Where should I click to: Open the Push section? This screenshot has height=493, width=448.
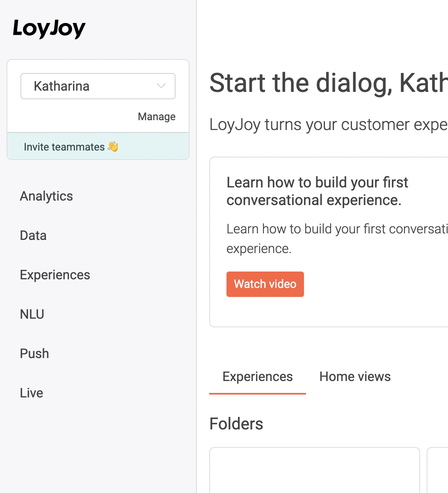click(x=34, y=354)
